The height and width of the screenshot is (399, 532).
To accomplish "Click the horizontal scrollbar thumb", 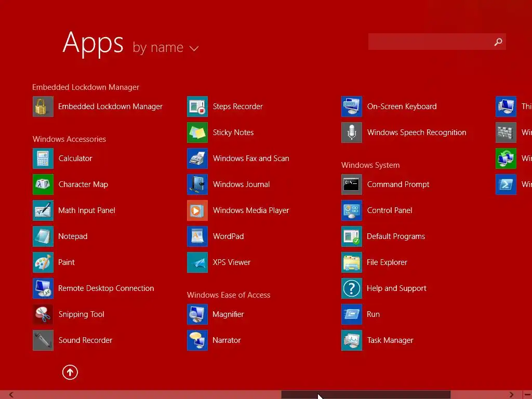I will 366,395.
